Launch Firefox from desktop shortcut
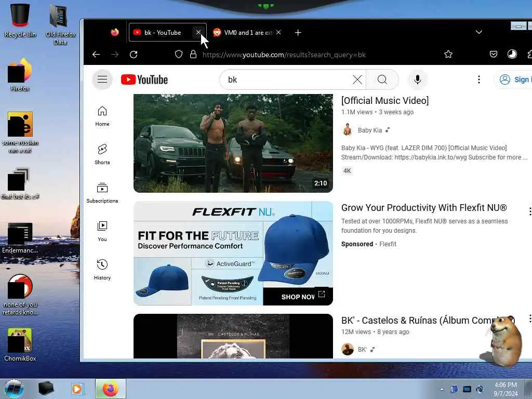Screen dimensions: 532x399 pos(20,75)
